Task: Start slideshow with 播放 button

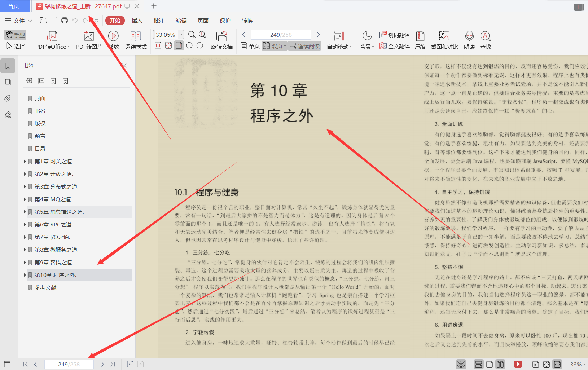Action: 114,40
